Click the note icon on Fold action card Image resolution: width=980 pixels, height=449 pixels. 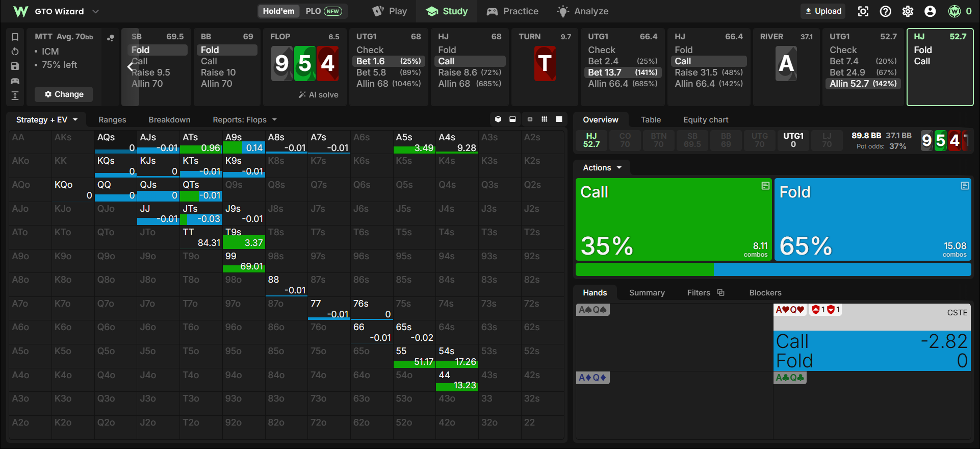tap(965, 186)
